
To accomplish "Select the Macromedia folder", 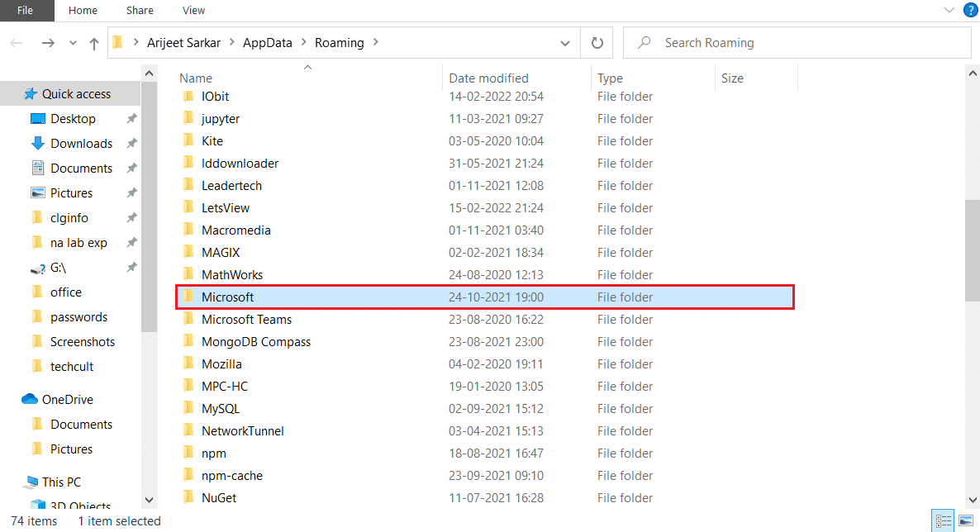I will pos(235,230).
